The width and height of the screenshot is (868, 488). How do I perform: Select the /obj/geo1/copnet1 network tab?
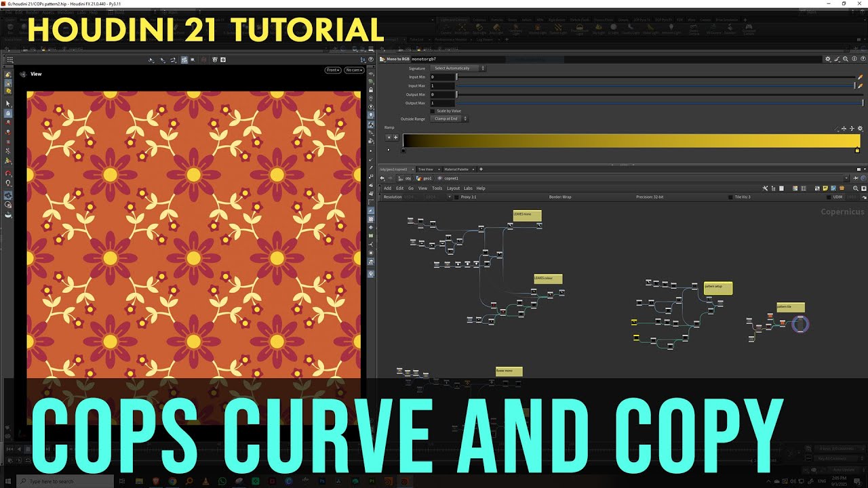(x=395, y=169)
